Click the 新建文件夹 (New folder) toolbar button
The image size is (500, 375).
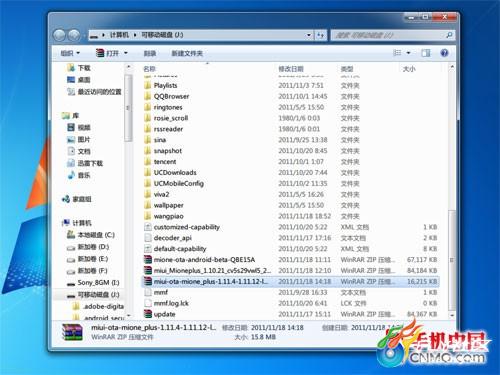[187, 53]
